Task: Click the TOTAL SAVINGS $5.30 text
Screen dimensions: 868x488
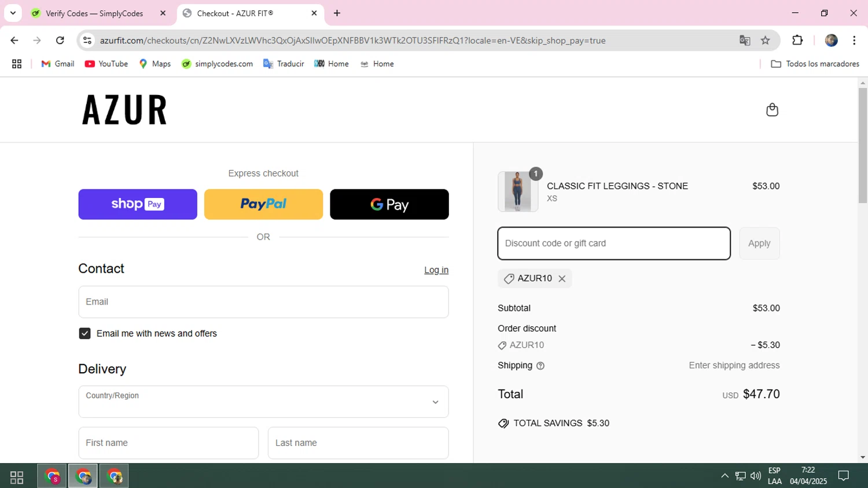Action: [x=561, y=423]
